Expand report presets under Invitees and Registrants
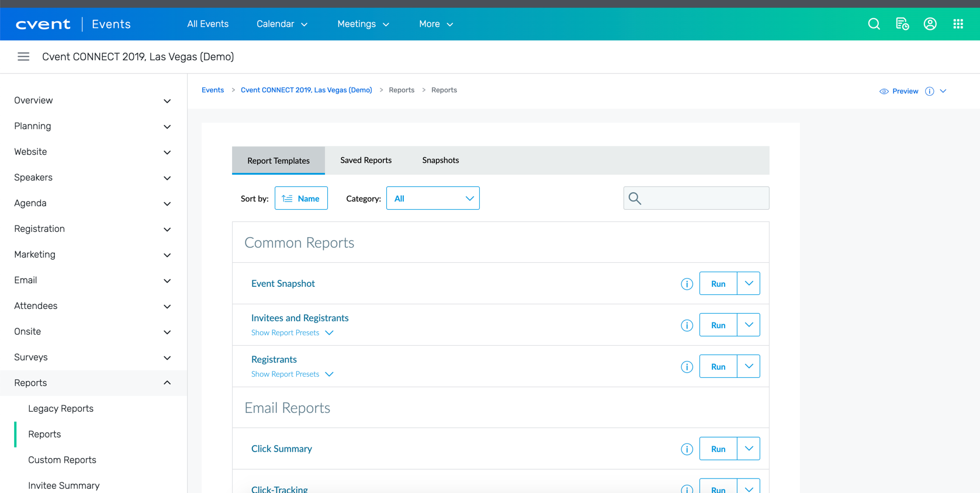The height and width of the screenshot is (493, 980). click(292, 332)
